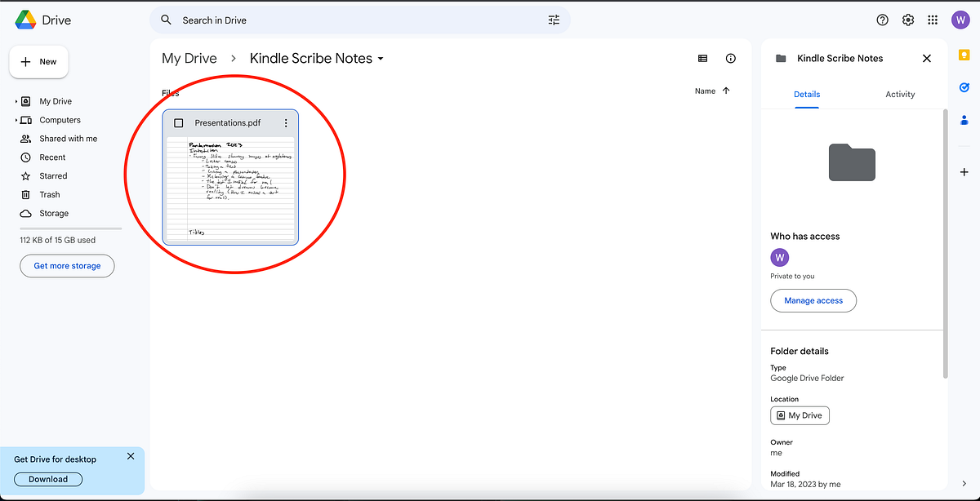Open the Kindle Scribe Notes folder dropdown
Image resolution: width=980 pixels, height=501 pixels.
(x=377, y=58)
